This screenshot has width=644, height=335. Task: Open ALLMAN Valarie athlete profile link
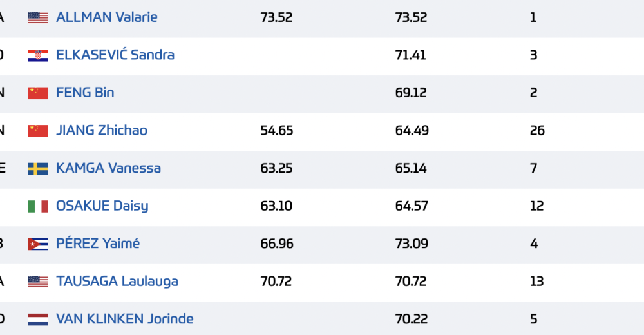[x=107, y=17]
